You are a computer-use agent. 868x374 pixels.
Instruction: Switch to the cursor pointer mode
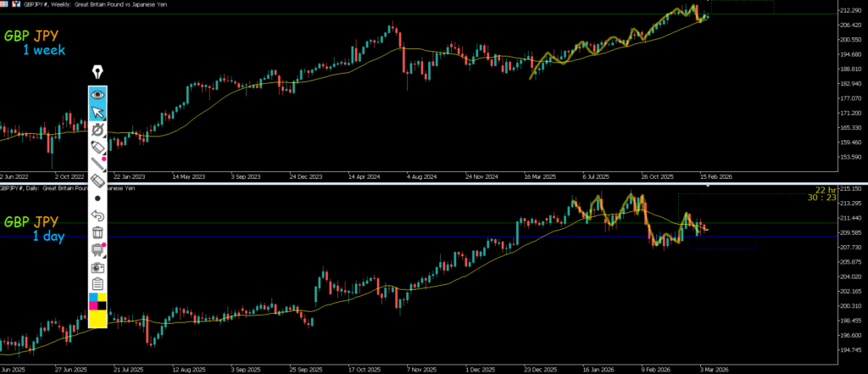point(97,112)
